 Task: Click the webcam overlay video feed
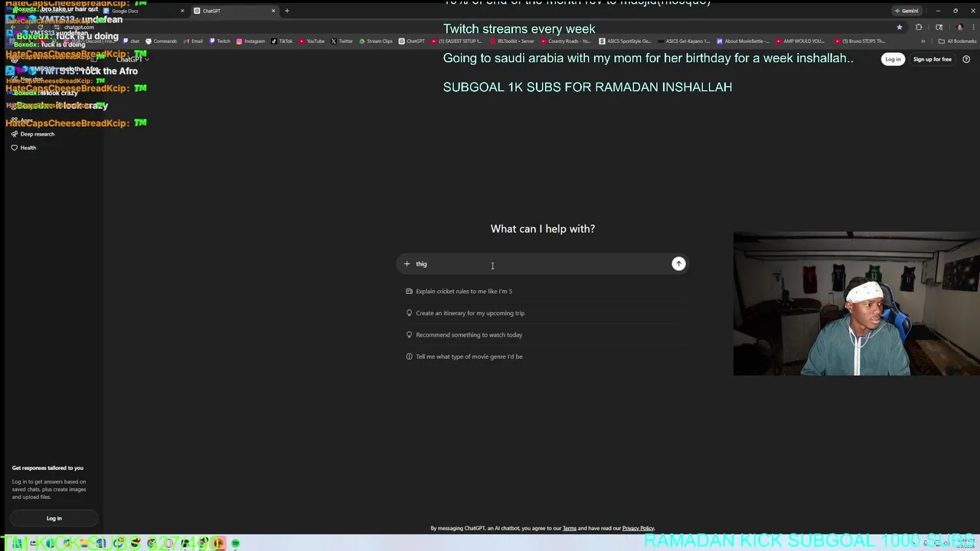click(856, 304)
